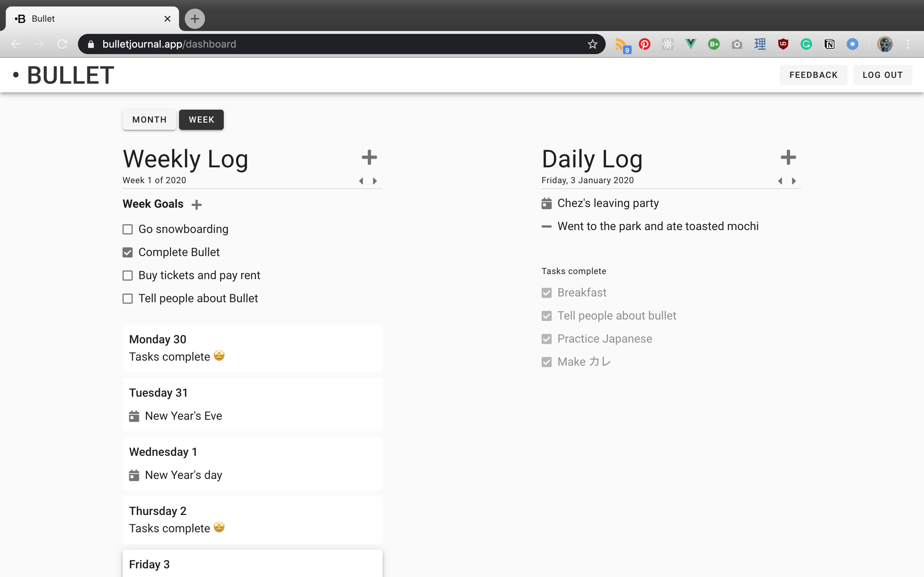Log out of Bullet Journal
The image size is (924, 577).
[882, 75]
